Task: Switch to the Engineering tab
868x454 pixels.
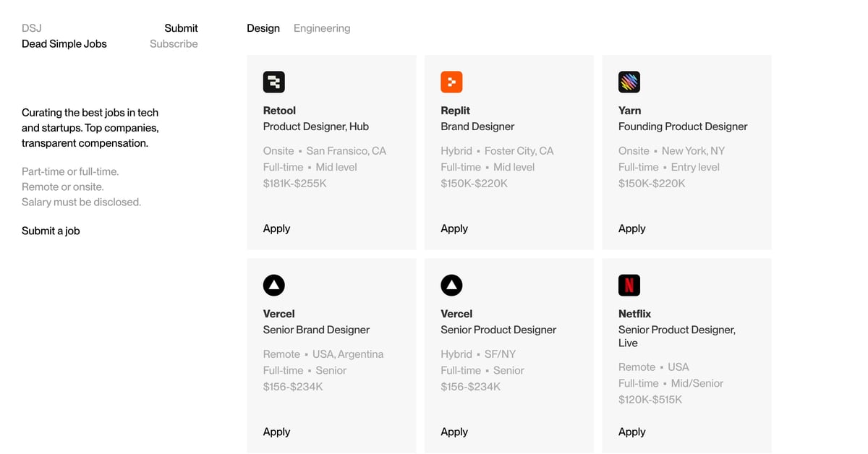Action: (322, 28)
